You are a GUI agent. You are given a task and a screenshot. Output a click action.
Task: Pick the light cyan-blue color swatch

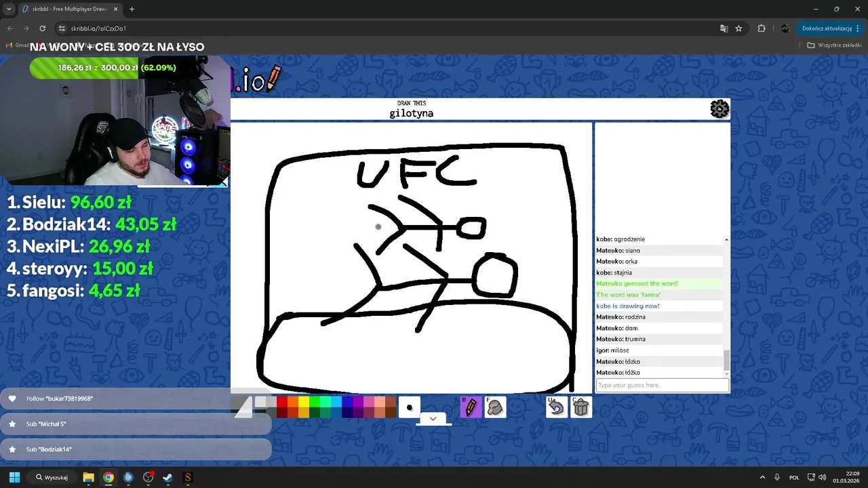coord(336,402)
